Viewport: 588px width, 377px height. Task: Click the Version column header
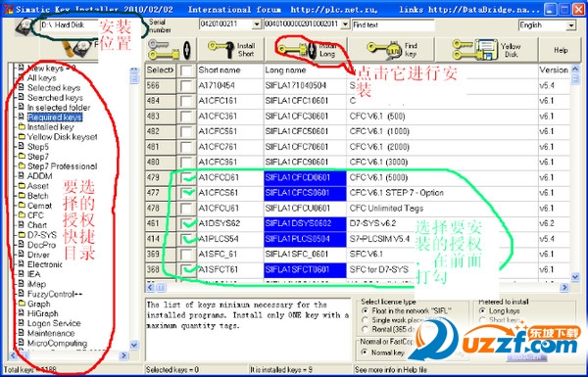[554, 71]
